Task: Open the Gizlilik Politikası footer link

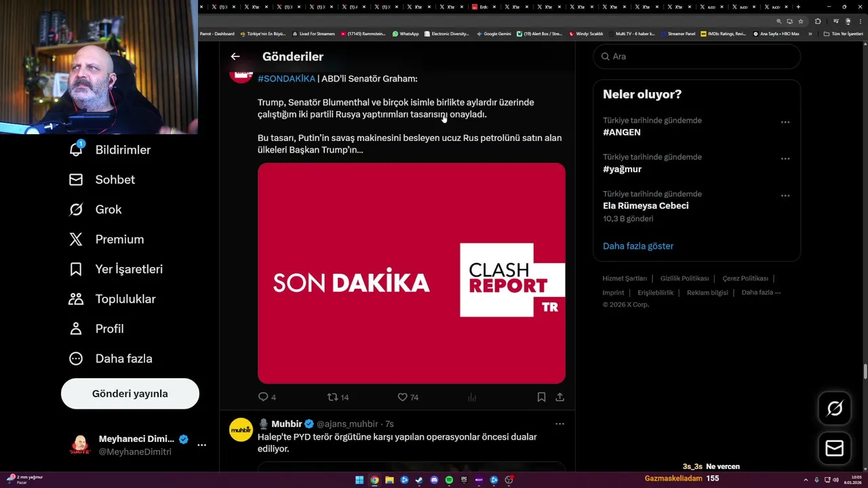Action: pyautogui.click(x=685, y=279)
